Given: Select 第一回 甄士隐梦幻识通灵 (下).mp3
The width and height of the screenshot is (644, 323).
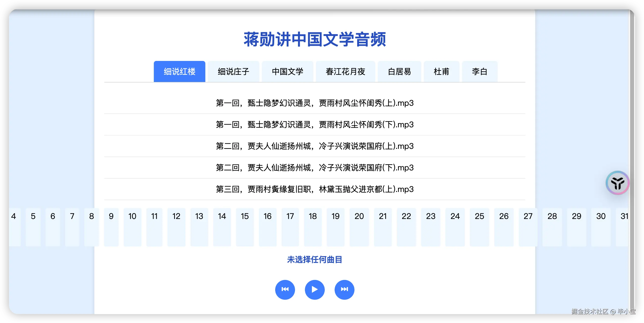Looking at the screenshot, I should tap(315, 125).
